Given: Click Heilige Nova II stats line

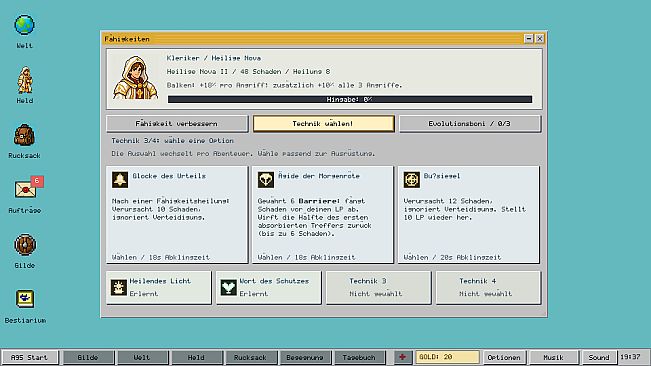Looking at the screenshot, I should [248, 71].
